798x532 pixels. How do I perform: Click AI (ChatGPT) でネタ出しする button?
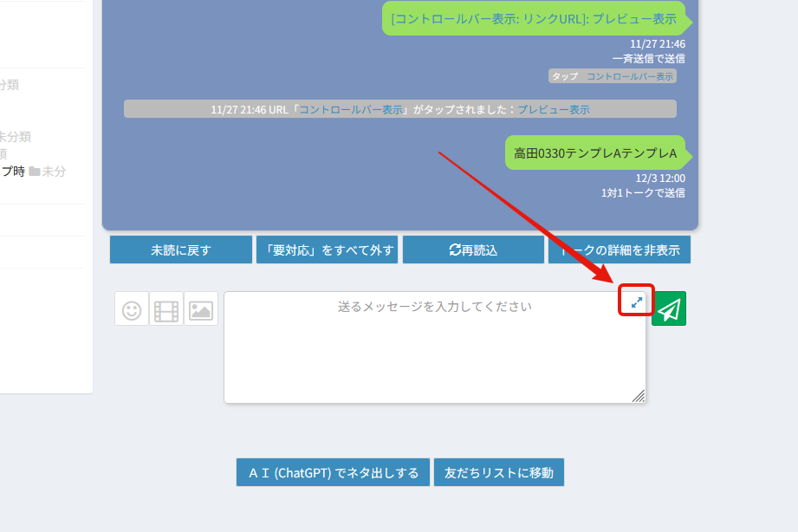(x=333, y=473)
